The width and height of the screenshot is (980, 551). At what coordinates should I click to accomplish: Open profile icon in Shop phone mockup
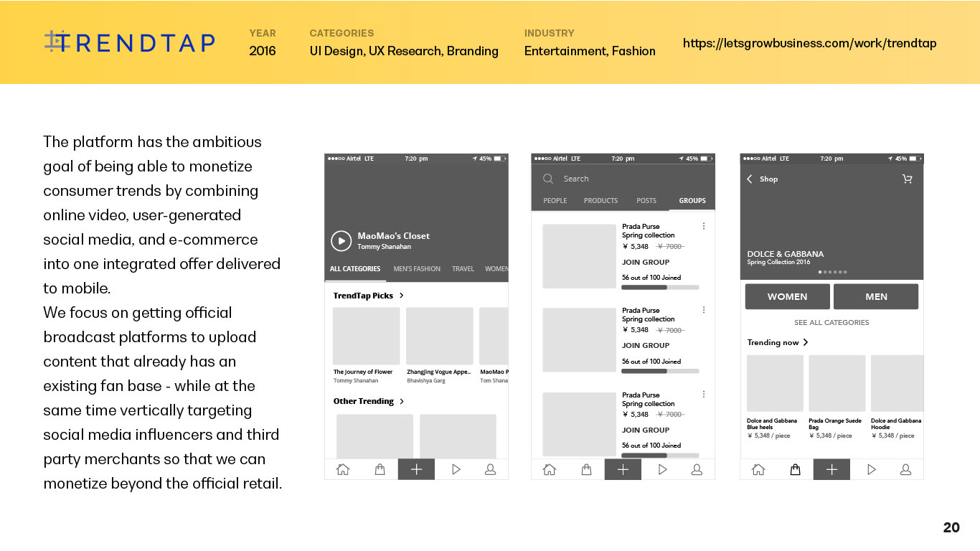coord(906,469)
